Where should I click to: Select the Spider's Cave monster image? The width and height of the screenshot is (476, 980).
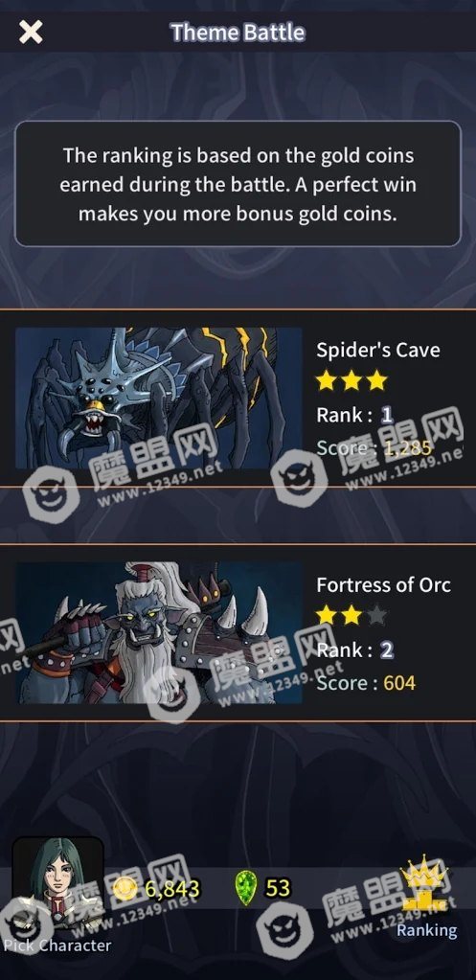tap(159, 399)
